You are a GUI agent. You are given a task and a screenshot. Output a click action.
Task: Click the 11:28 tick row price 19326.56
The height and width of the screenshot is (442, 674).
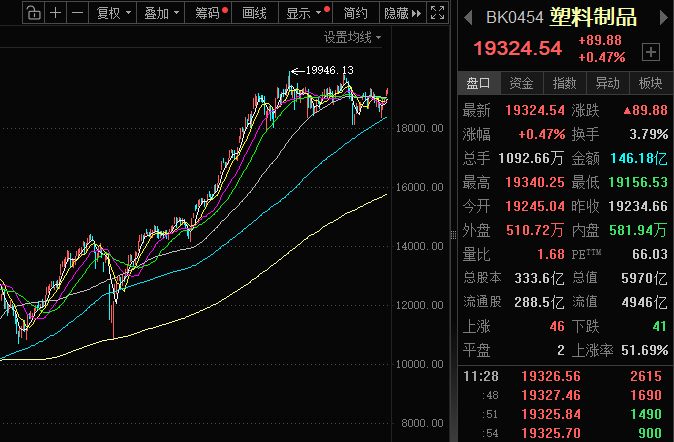point(551,376)
